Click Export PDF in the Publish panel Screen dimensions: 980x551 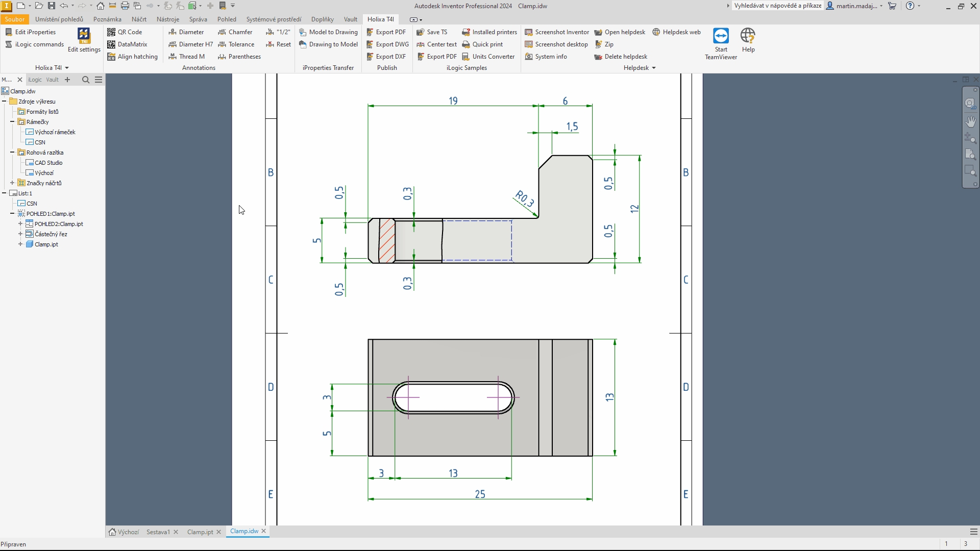pos(386,32)
